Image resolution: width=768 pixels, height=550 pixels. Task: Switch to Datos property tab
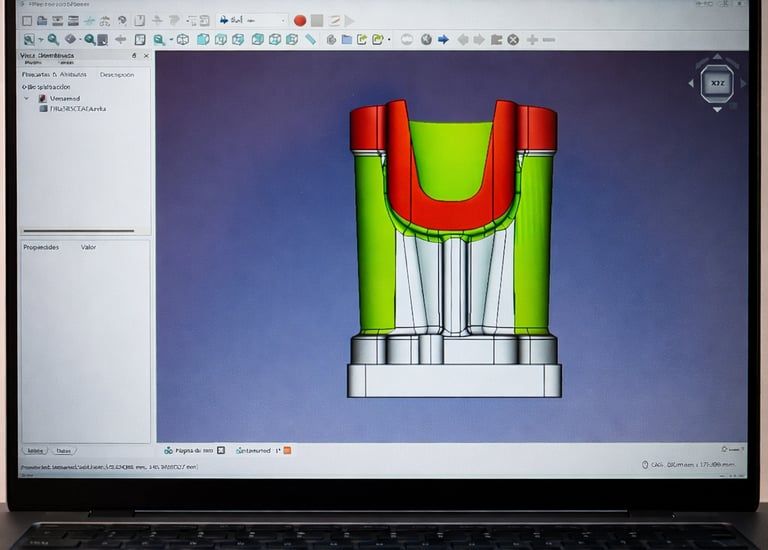pyautogui.click(x=64, y=451)
